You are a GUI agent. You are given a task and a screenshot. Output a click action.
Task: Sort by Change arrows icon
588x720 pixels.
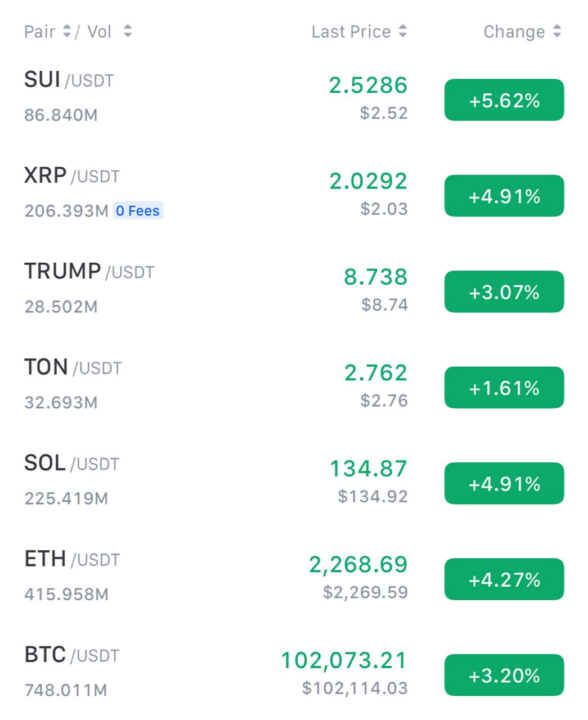click(556, 31)
